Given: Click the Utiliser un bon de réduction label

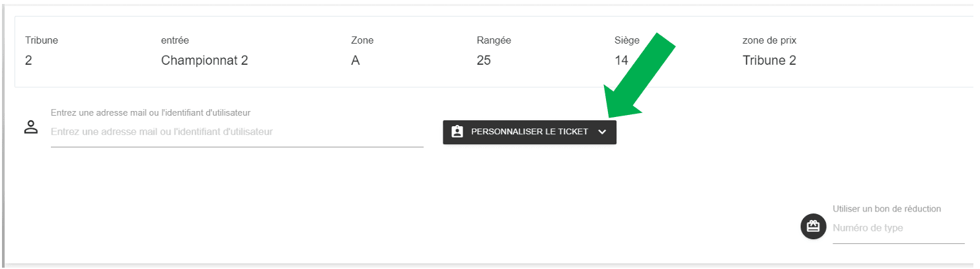Looking at the screenshot, I should (886, 209).
